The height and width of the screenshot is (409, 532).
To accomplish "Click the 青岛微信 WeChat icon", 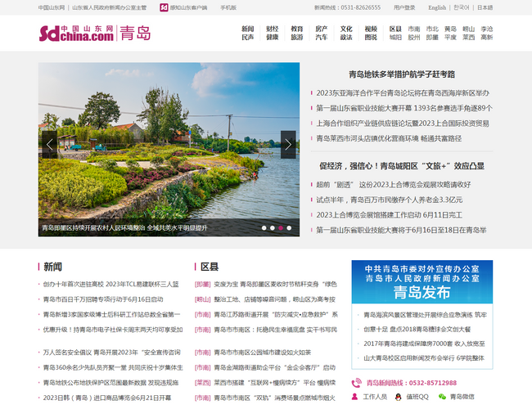I will [x=442, y=397].
